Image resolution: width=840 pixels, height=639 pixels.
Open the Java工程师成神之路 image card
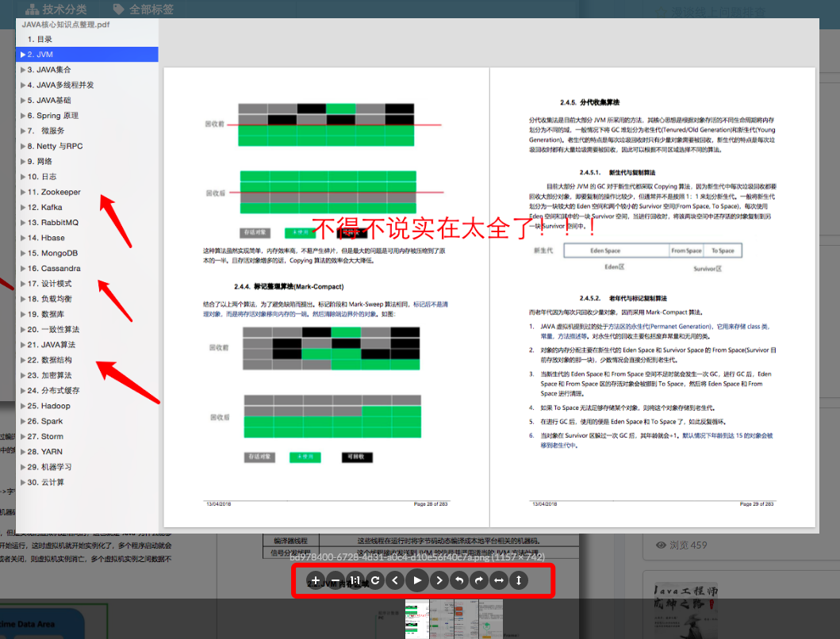[x=685, y=611]
